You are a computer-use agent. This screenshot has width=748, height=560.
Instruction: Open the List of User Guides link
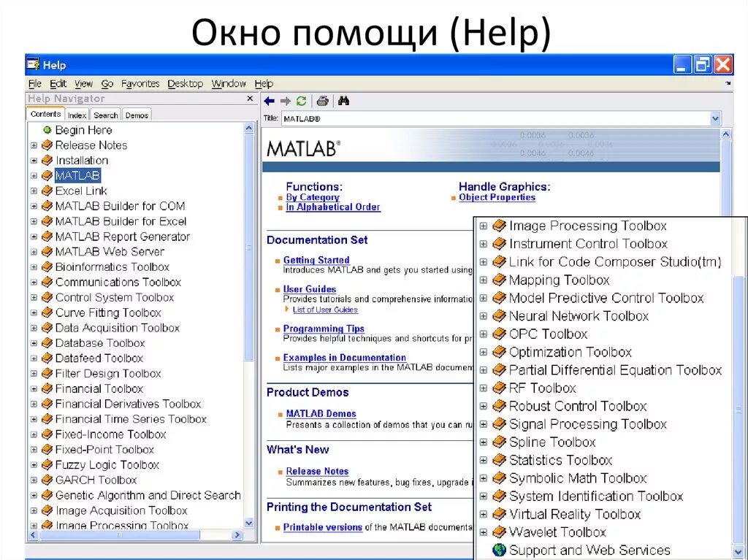click(325, 310)
